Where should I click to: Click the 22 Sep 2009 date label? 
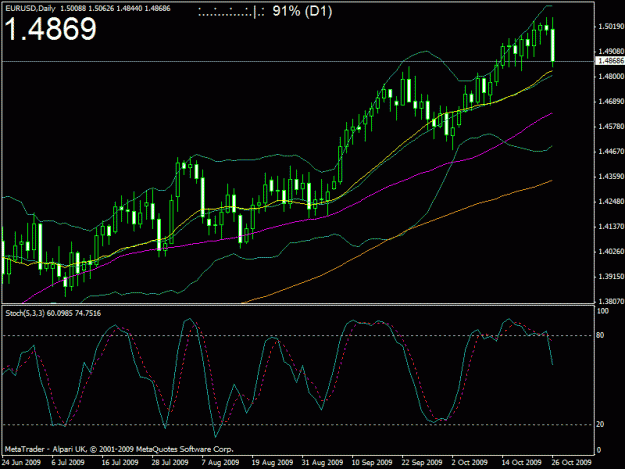(422, 462)
